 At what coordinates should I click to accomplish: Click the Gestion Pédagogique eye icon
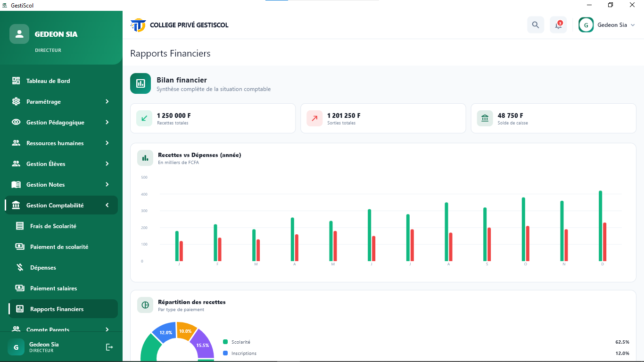[x=16, y=122]
